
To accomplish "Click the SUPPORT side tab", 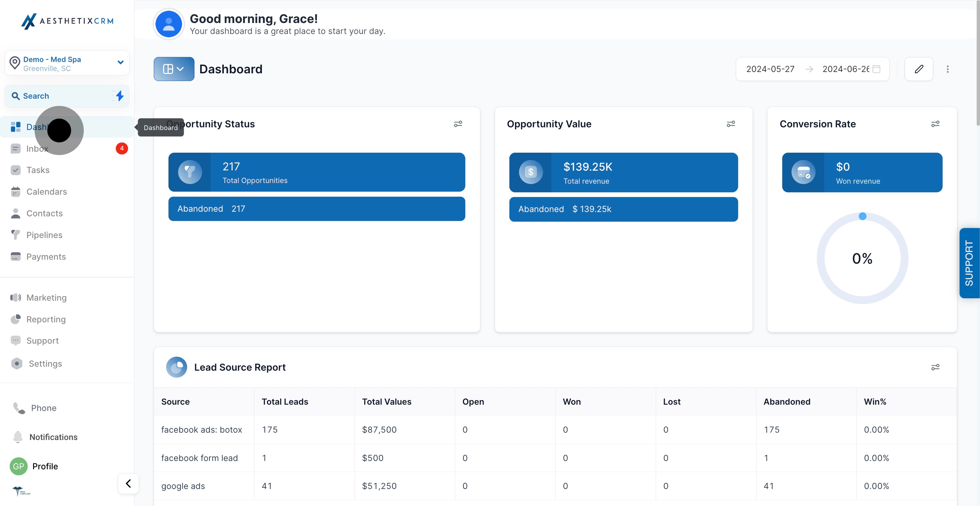I will (x=969, y=263).
